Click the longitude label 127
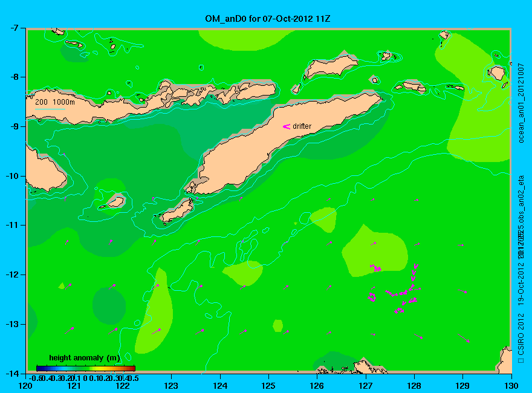The height and width of the screenshot is (393, 532). pos(365,386)
